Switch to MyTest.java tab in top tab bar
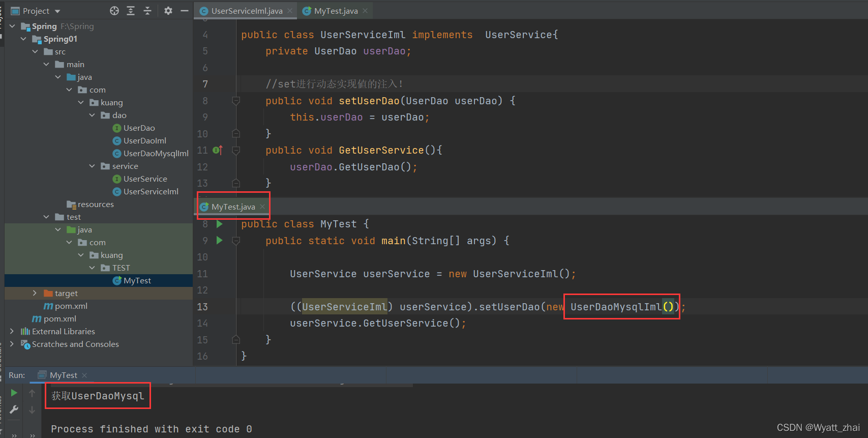Viewport: 868px width, 438px height. [x=336, y=11]
